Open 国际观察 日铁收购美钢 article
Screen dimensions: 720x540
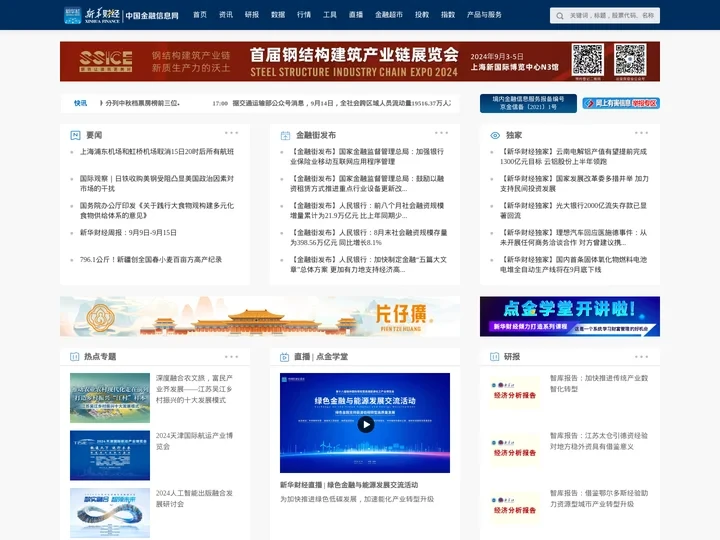click(x=157, y=184)
